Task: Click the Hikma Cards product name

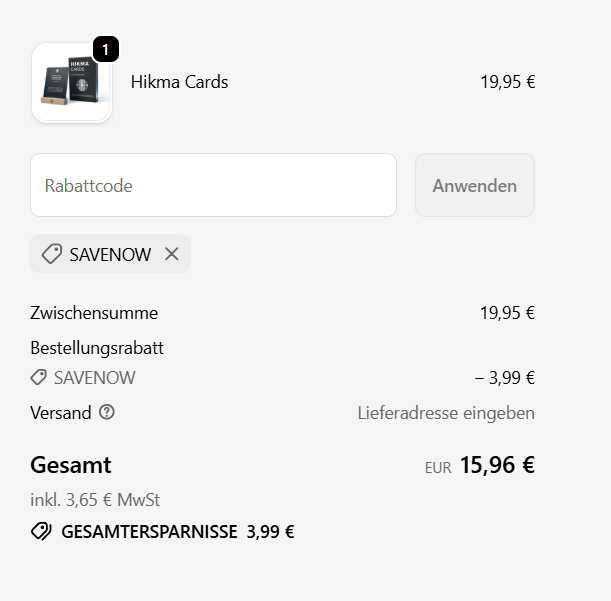Action: pos(179,82)
